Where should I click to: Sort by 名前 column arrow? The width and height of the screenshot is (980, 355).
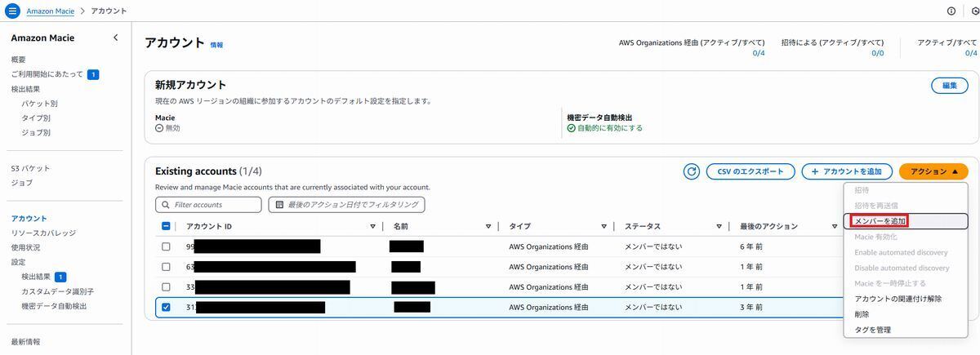click(488, 227)
